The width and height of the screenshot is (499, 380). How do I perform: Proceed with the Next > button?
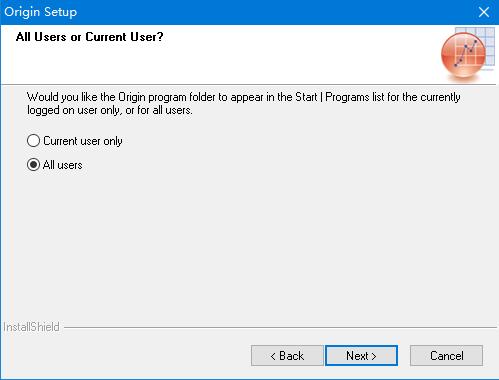click(x=361, y=356)
